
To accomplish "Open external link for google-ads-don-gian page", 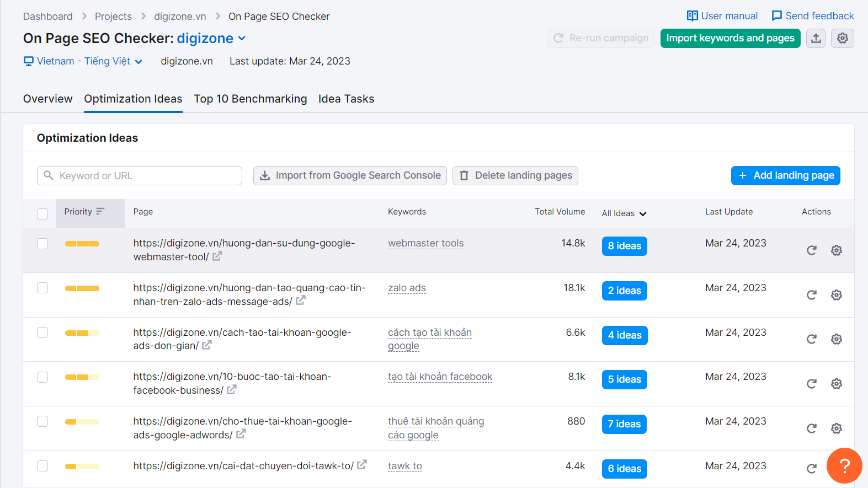I will (x=207, y=345).
